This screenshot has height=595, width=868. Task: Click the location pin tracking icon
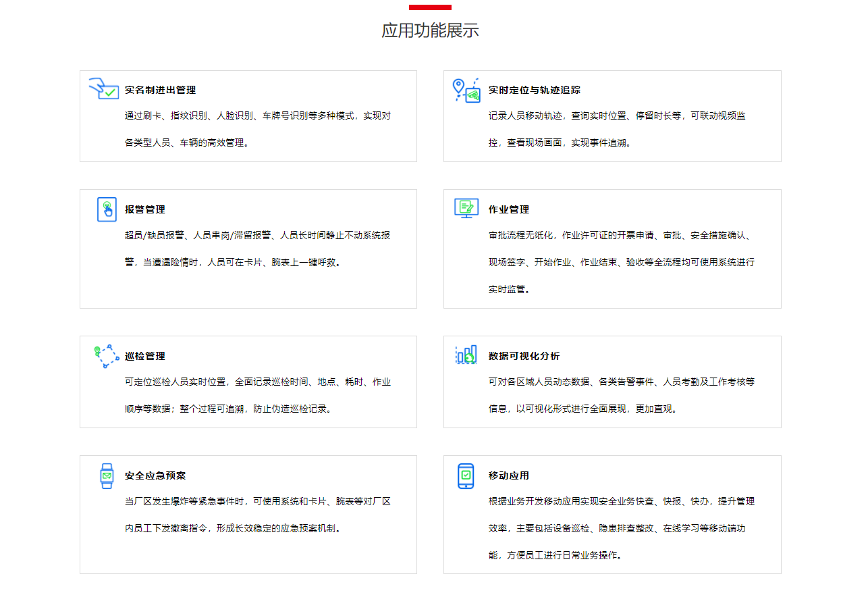pyautogui.click(x=466, y=89)
